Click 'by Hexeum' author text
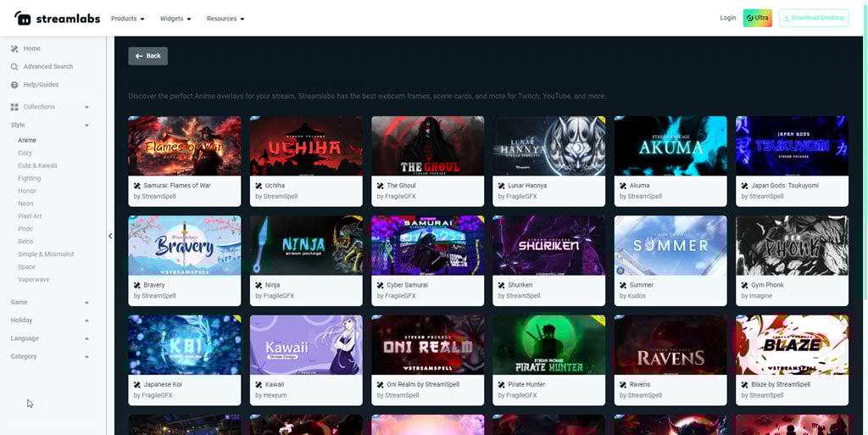The width and height of the screenshot is (868, 435). 270,396
